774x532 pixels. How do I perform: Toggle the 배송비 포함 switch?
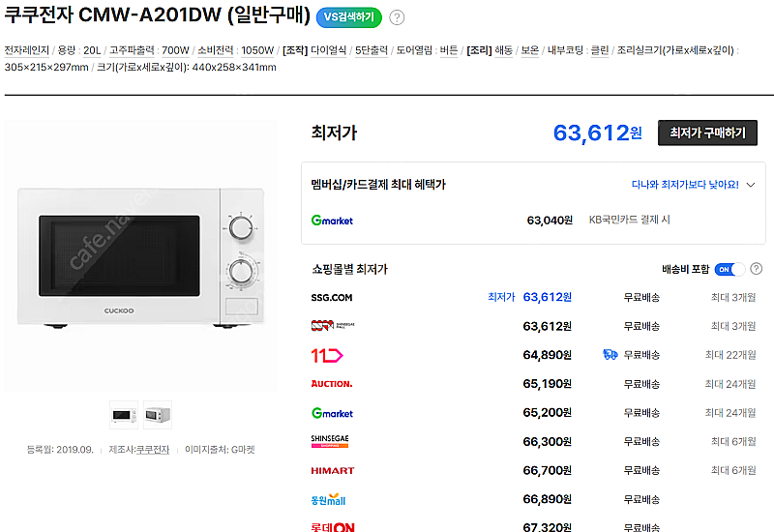coord(730,269)
